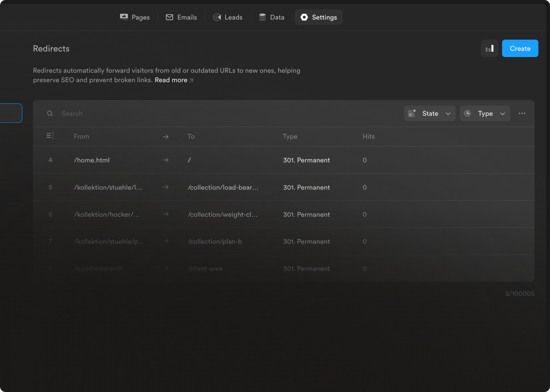Open the Pages tab
550x392 pixels.
click(135, 17)
